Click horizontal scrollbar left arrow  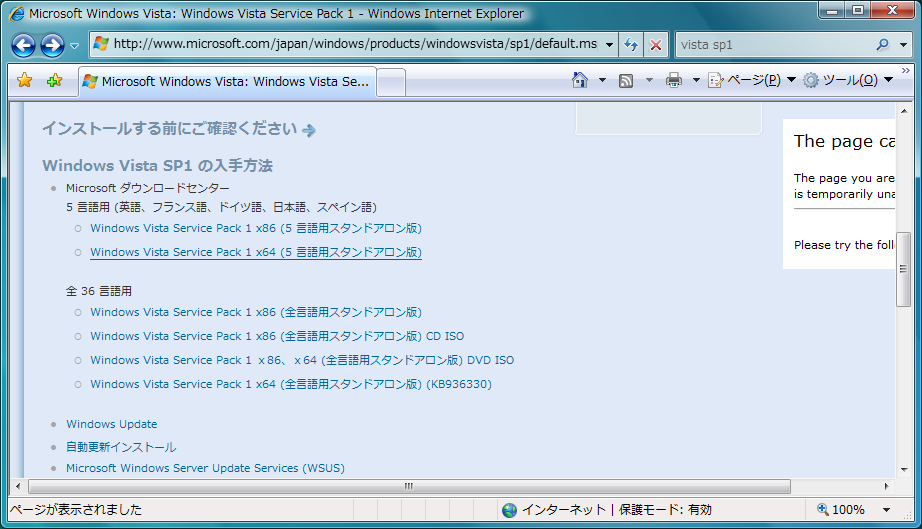pos(18,487)
